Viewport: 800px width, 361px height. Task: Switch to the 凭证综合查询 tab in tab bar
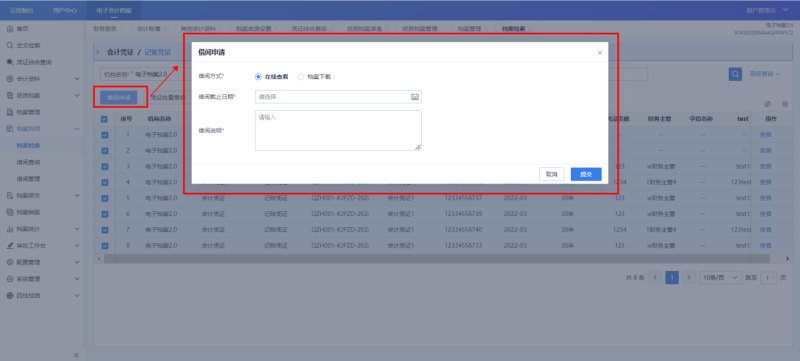pyautogui.click(x=309, y=29)
